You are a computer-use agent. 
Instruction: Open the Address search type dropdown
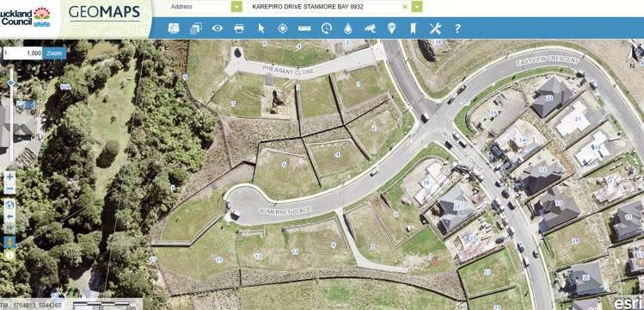pyautogui.click(x=236, y=7)
